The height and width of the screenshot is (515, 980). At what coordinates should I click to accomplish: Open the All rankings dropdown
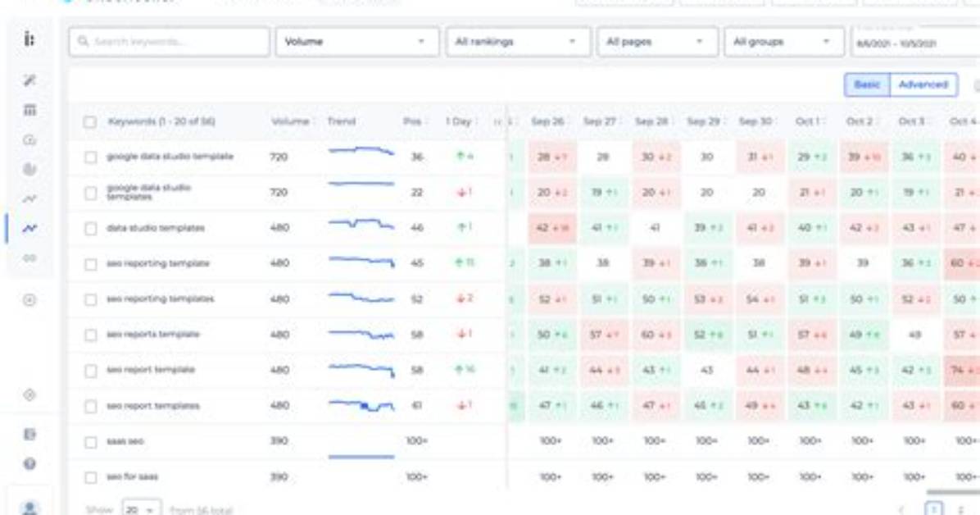click(x=518, y=42)
